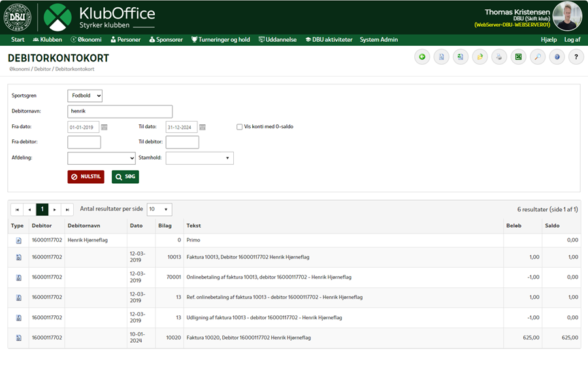This screenshot has width=588, height=367.
Task: Click Thomas Kristensen profile photo
Action: click(x=567, y=16)
